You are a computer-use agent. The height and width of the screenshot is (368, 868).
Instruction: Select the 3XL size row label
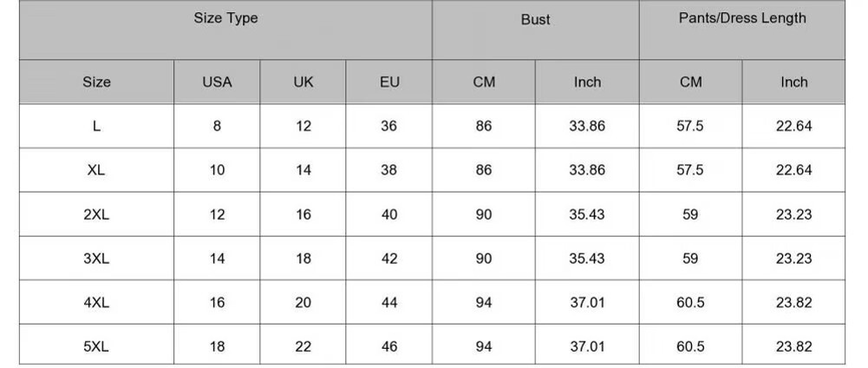click(x=96, y=259)
